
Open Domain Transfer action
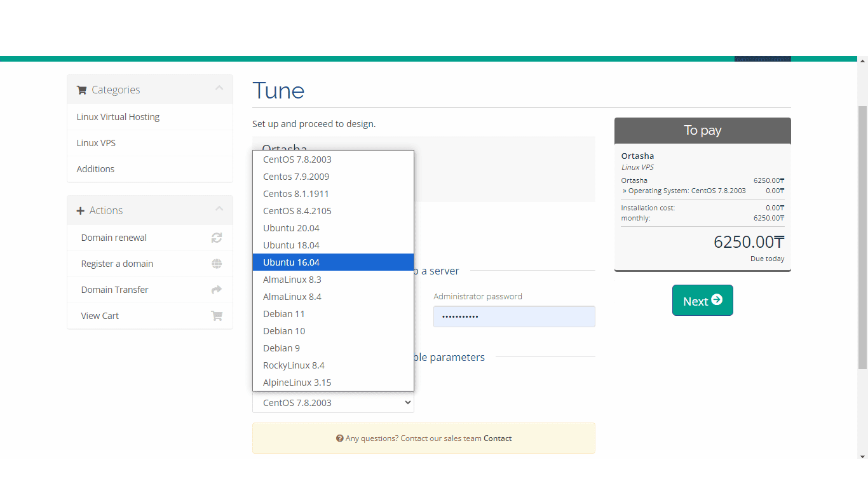click(150, 290)
